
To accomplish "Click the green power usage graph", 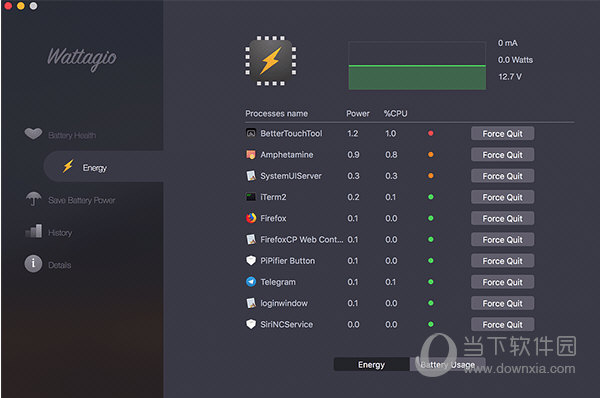I will click(x=417, y=66).
